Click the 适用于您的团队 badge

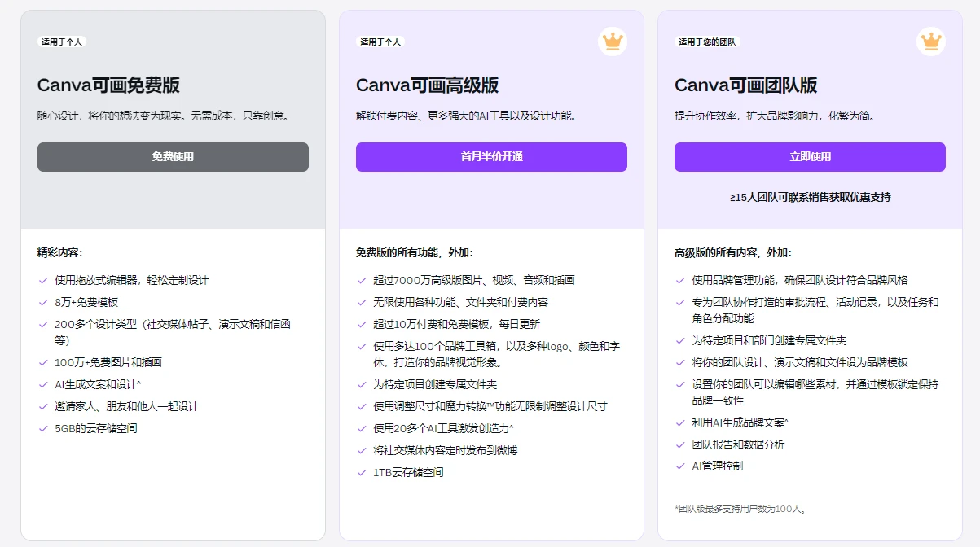click(707, 42)
